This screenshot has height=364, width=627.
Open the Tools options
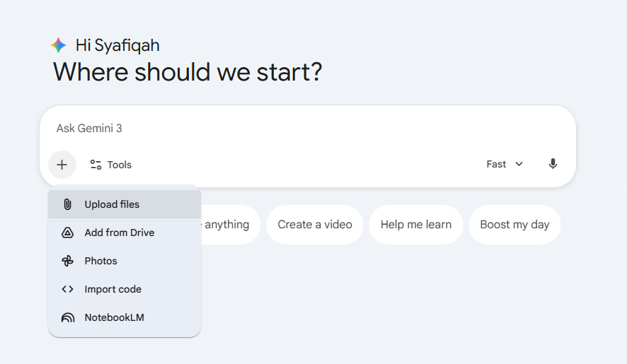click(x=111, y=165)
